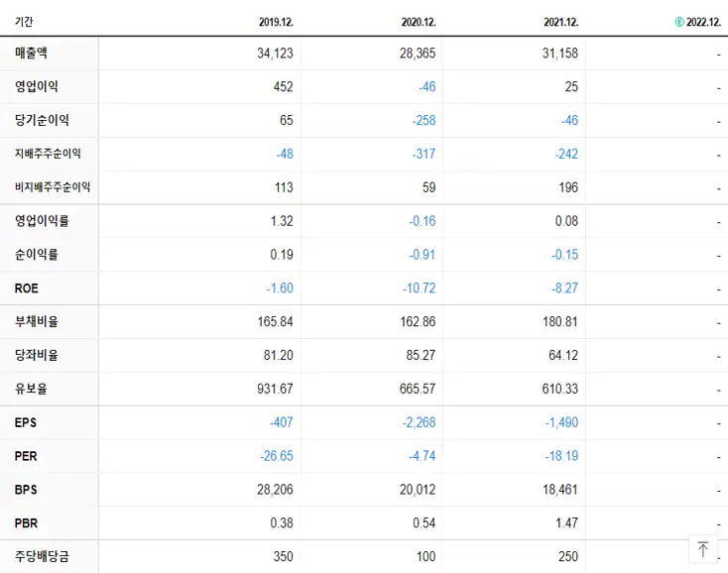The width and height of the screenshot is (728, 573).
Task: Select the 610.33 reserve ratio value
Action: point(560,389)
